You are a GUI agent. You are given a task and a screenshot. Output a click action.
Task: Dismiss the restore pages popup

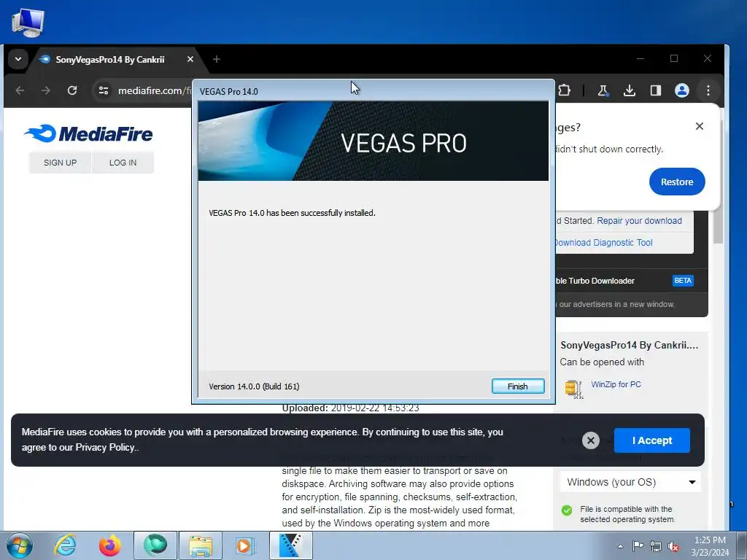[700, 126]
